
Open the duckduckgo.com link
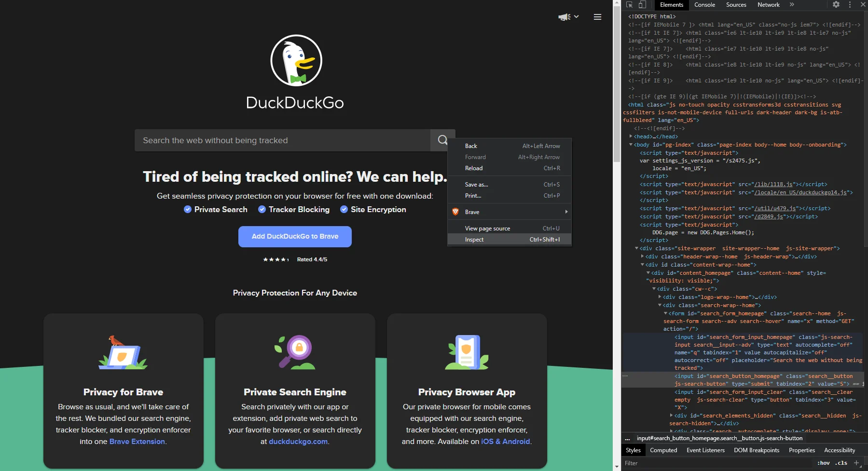point(298,441)
